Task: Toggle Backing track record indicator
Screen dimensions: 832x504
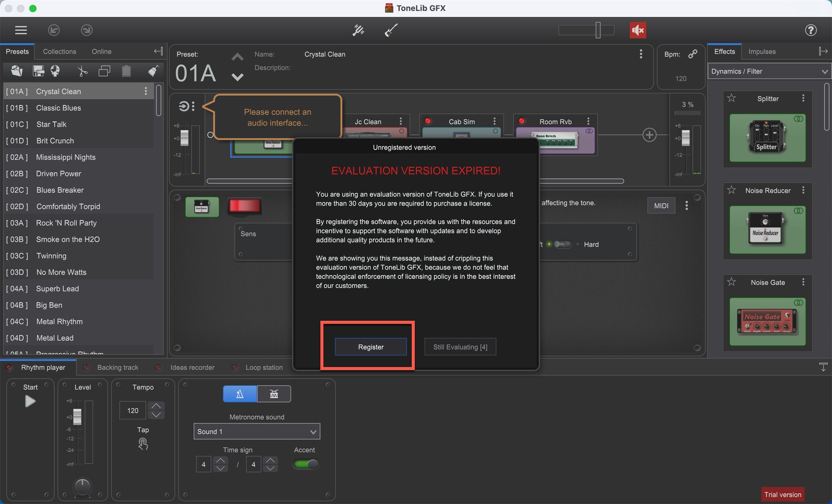Action: (86, 368)
